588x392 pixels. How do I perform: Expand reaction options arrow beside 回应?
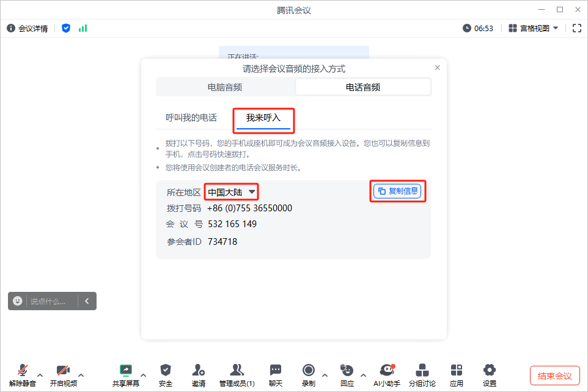[364, 375]
